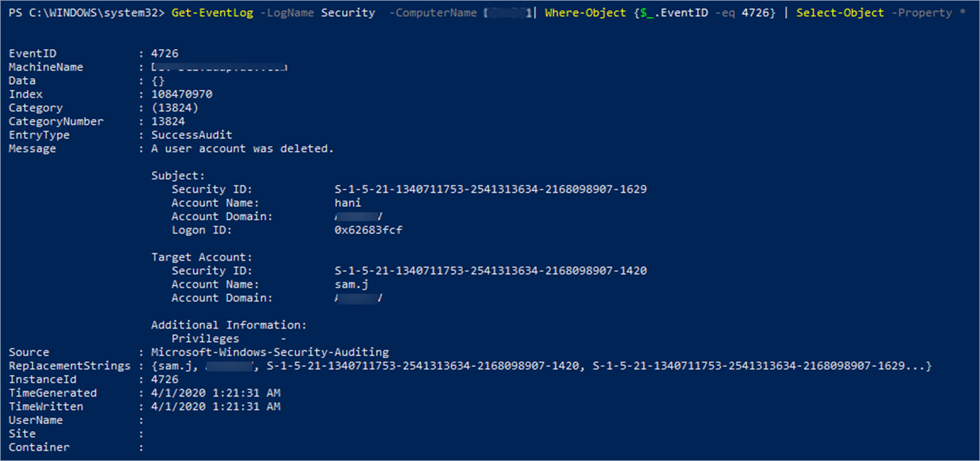The width and height of the screenshot is (980, 461).
Task: Click the SuccessAudit entry type value
Action: point(192,135)
